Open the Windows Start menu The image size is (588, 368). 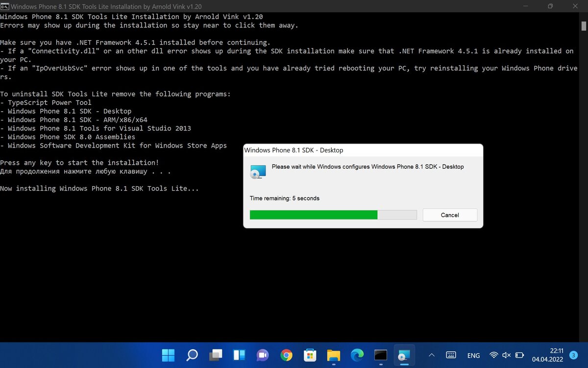pyautogui.click(x=168, y=355)
